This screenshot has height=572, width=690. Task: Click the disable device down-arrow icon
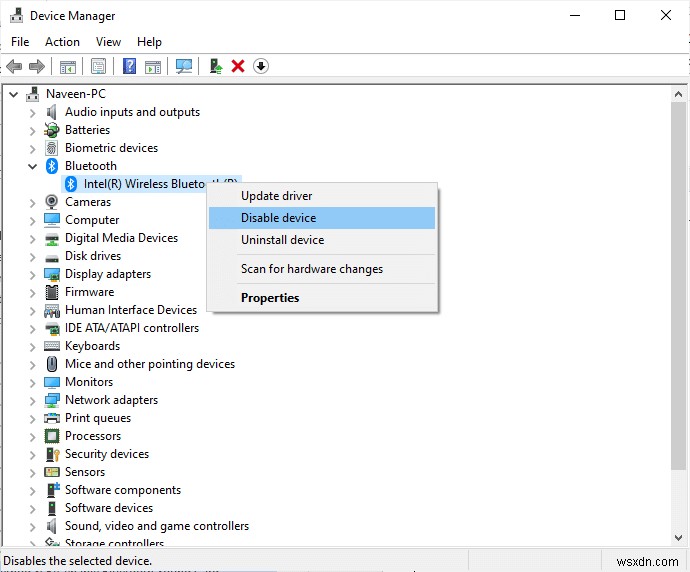pos(261,66)
